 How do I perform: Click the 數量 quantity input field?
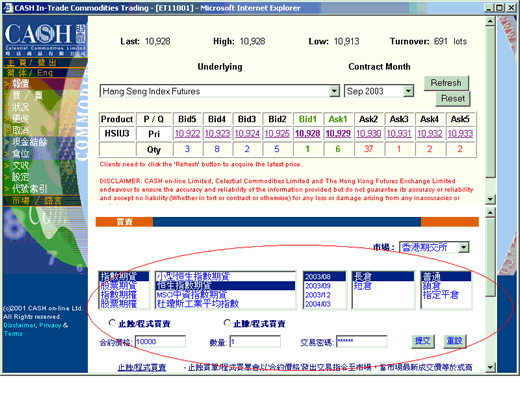(x=255, y=341)
